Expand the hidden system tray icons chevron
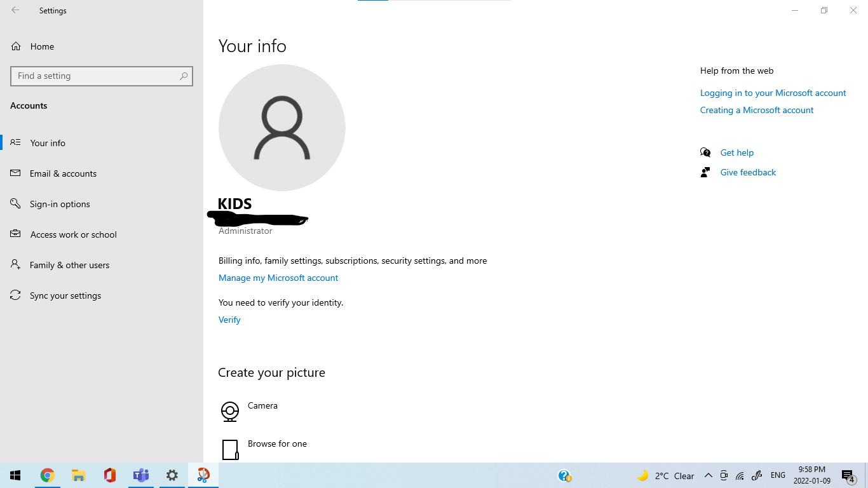Viewport: 868px width, 488px height. point(708,475)
